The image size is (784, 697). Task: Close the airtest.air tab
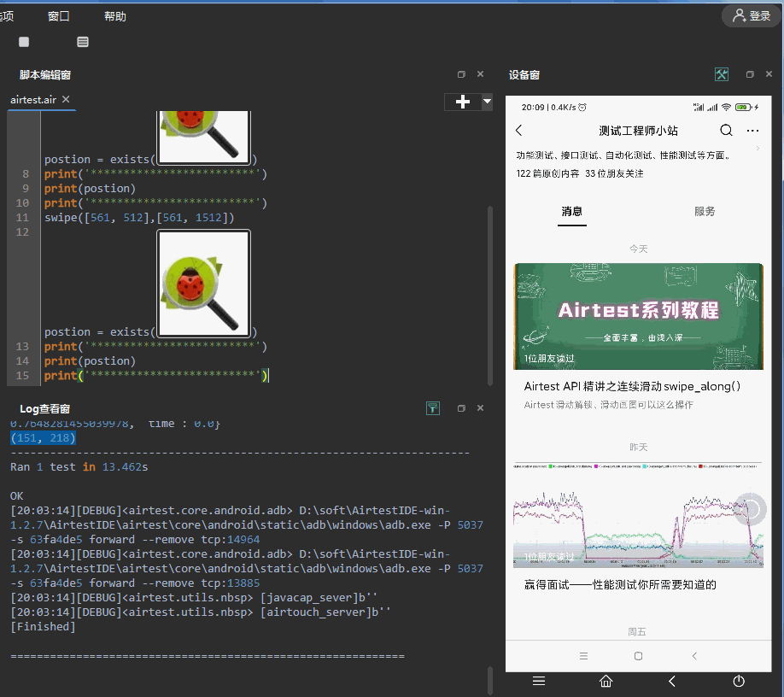[66, 99]
